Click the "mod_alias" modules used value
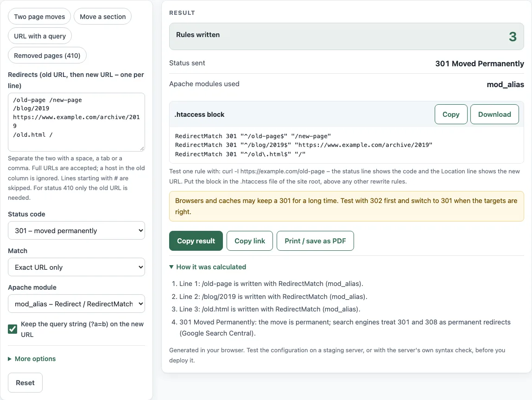 tap(505, 84)
